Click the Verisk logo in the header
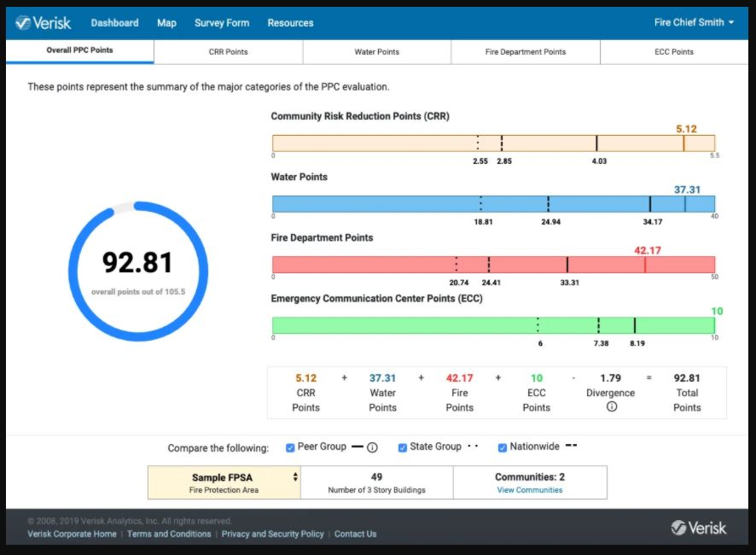The image size is (756, 555). (44, 23)
